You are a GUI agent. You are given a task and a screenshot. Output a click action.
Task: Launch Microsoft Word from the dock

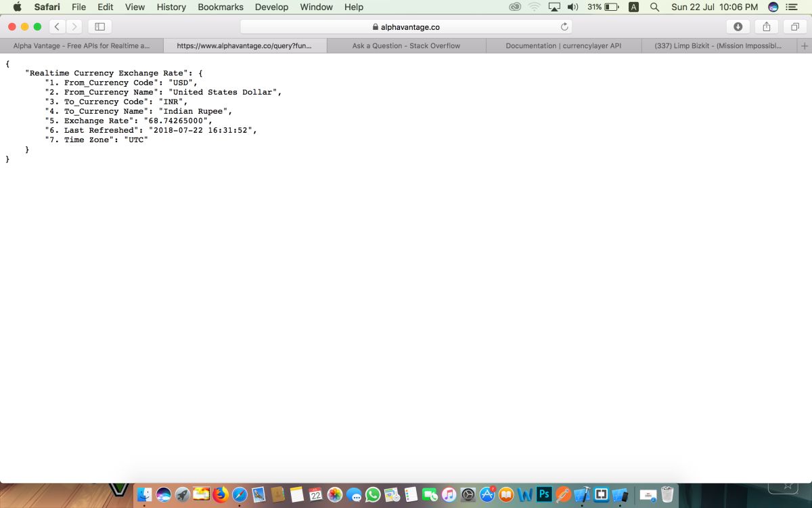[x=524, y=494]
